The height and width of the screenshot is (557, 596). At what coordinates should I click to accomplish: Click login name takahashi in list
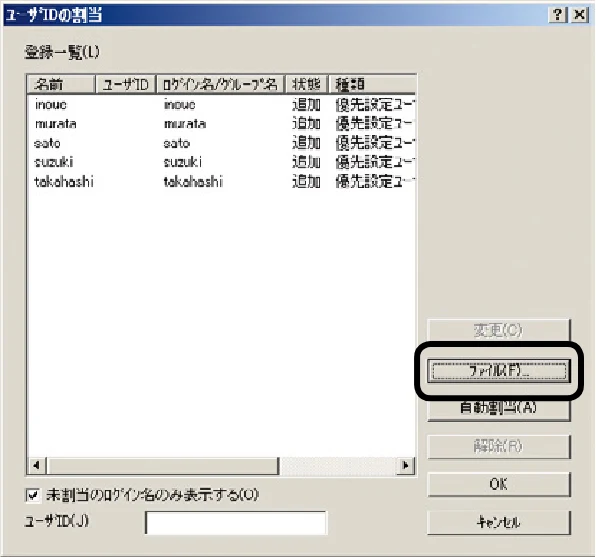193,182
